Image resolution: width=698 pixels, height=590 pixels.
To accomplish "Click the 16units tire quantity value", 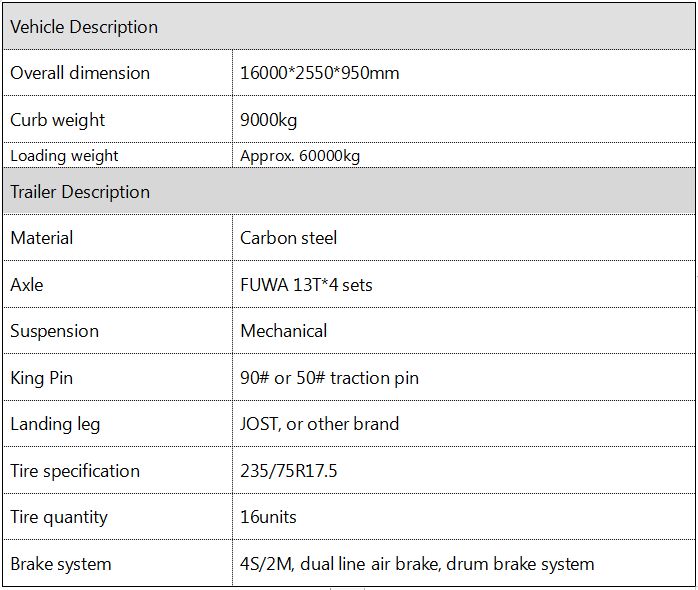I will point(268,517).
